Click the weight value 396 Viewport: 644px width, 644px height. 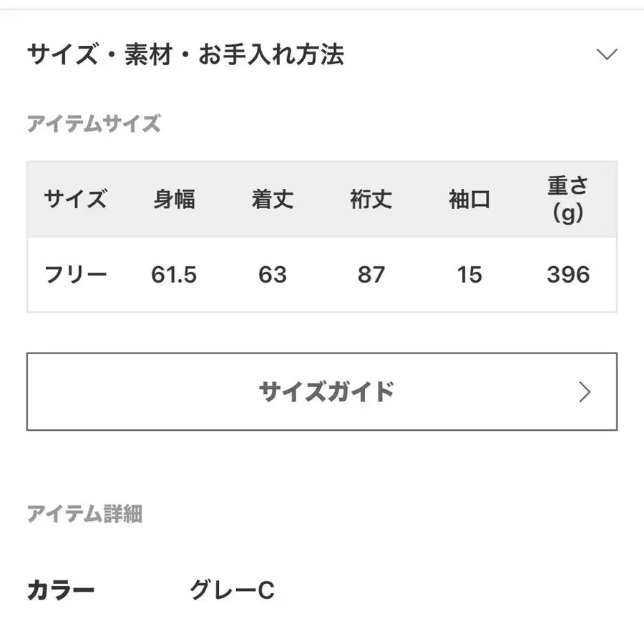(567, 274)
